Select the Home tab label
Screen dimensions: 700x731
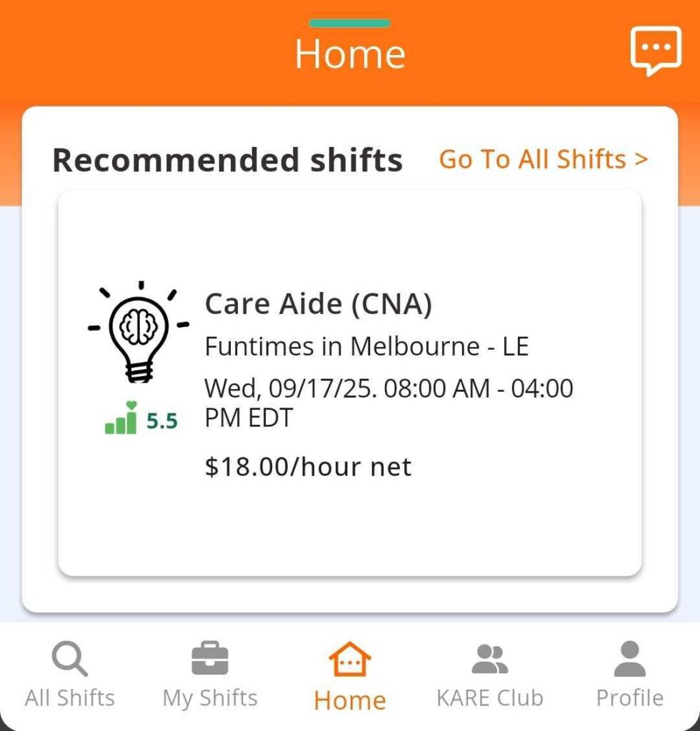350,700
